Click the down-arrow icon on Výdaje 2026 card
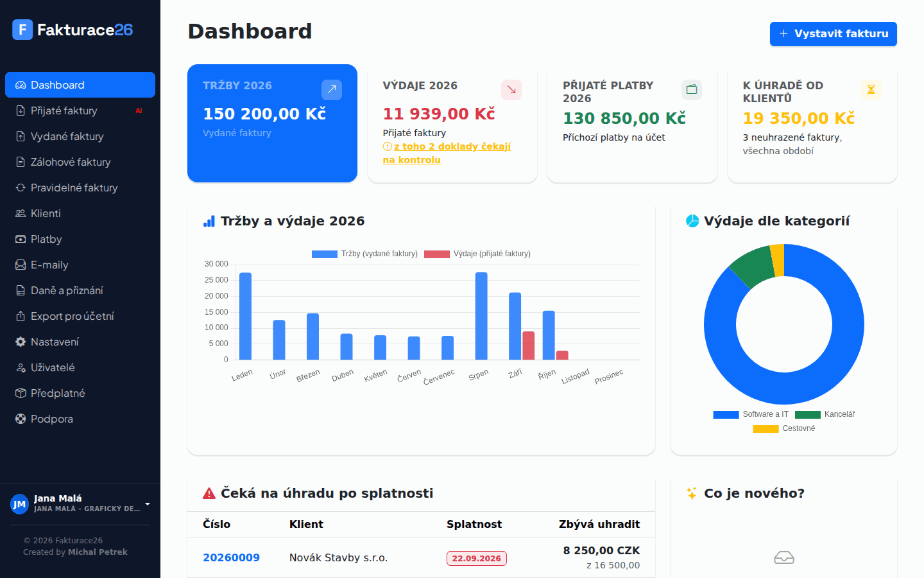924x578 pixels. pyautogui.click(x=511, y=90)
